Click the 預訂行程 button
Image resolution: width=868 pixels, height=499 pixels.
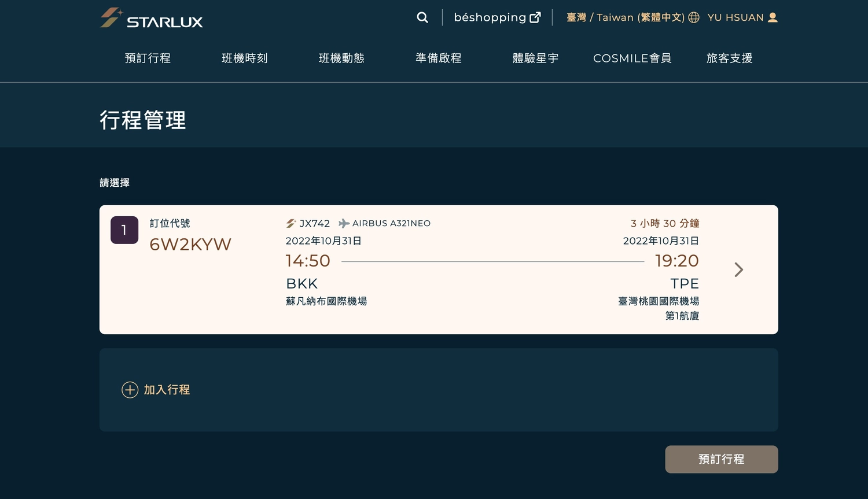point(721,459)
